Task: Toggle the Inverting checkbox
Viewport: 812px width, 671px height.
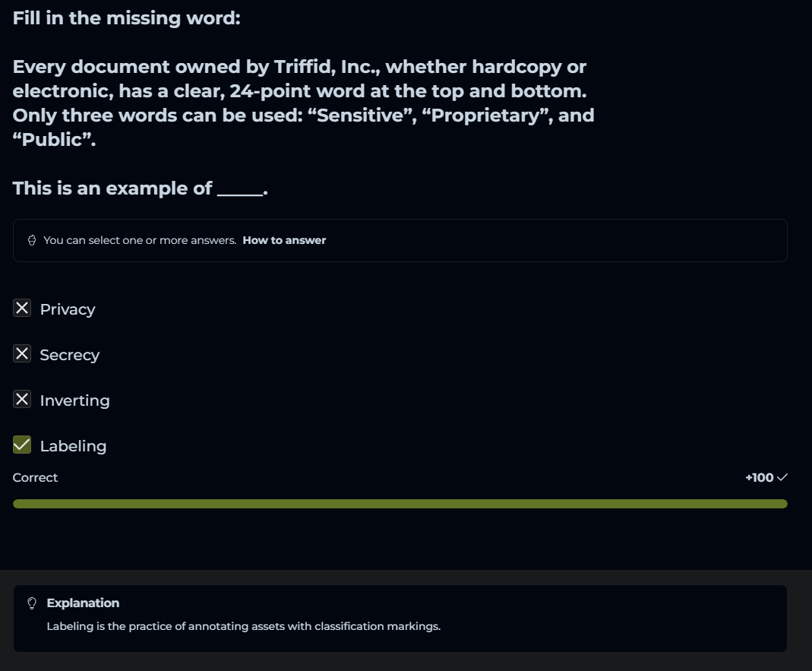Action: tap(22, 400)
